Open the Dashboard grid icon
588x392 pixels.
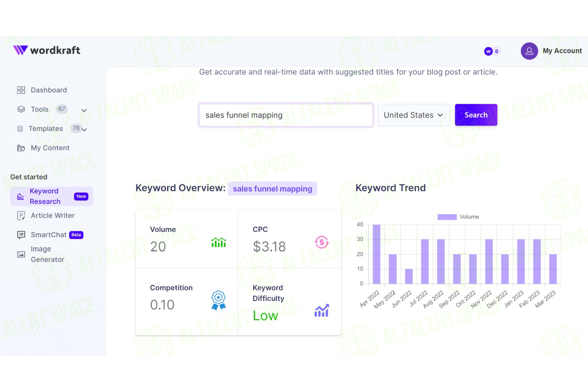click(x=21, y=90)
